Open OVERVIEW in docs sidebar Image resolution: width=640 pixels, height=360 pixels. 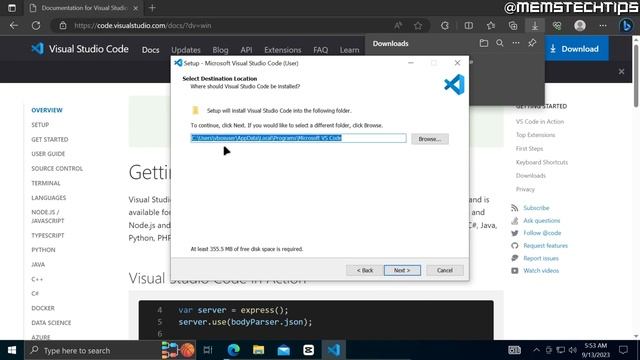coord(47,110)
